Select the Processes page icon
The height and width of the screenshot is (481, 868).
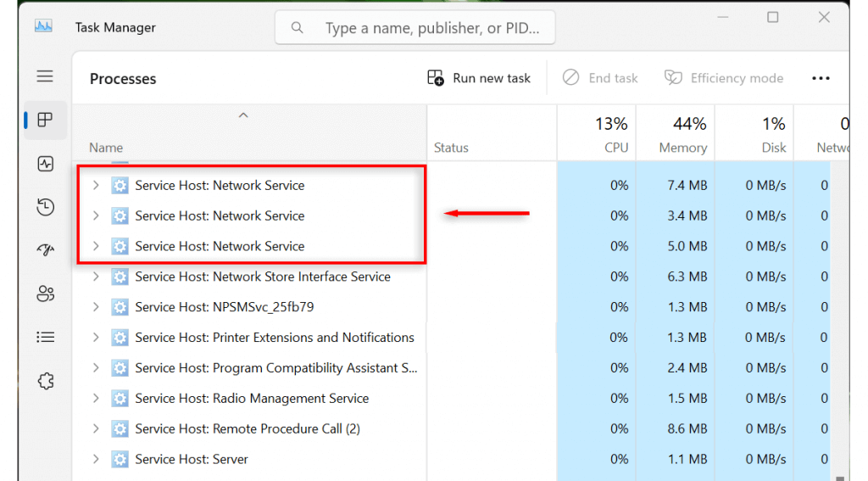coord(45,120)
